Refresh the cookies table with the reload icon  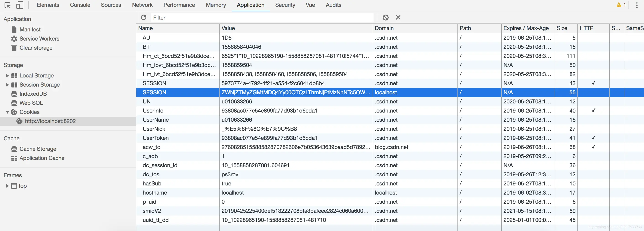143,17
